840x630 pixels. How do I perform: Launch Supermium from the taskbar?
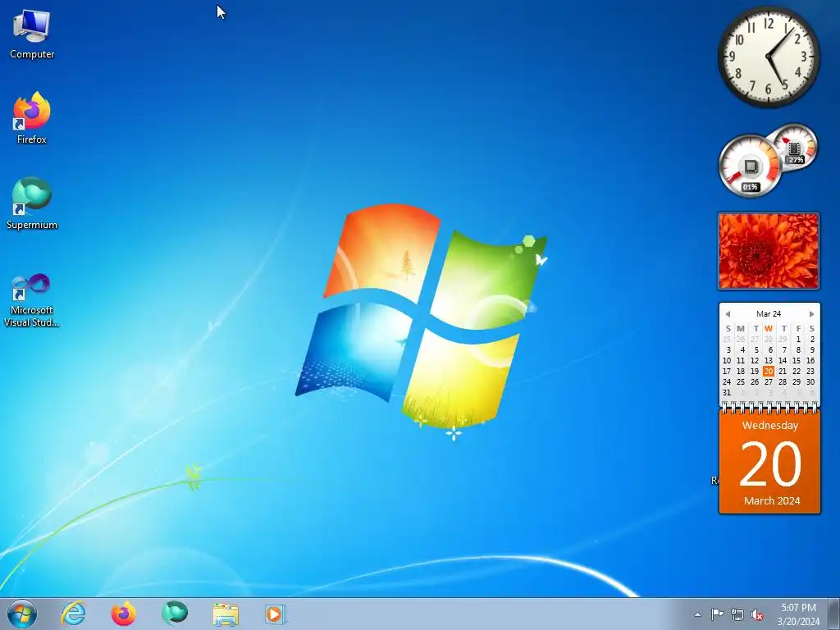pyautogui.click(x=175, y=614)
